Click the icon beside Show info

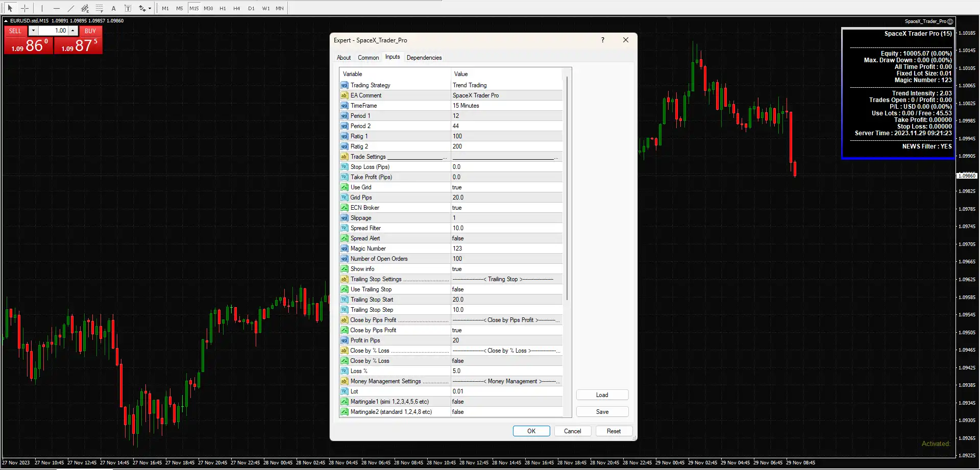click(344, 269)
